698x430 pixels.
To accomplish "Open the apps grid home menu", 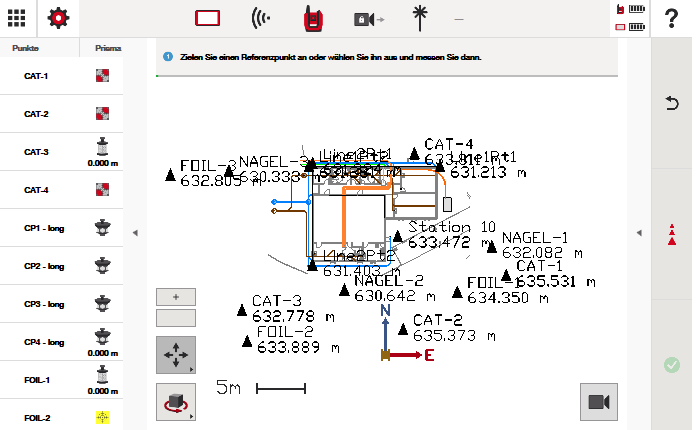I will pyautogui.click(x=18, y=18).
